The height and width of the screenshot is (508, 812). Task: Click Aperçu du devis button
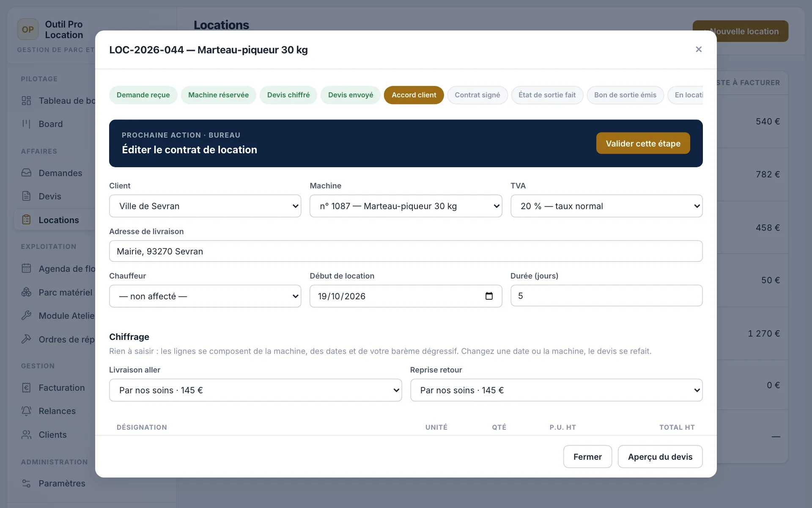660,457
